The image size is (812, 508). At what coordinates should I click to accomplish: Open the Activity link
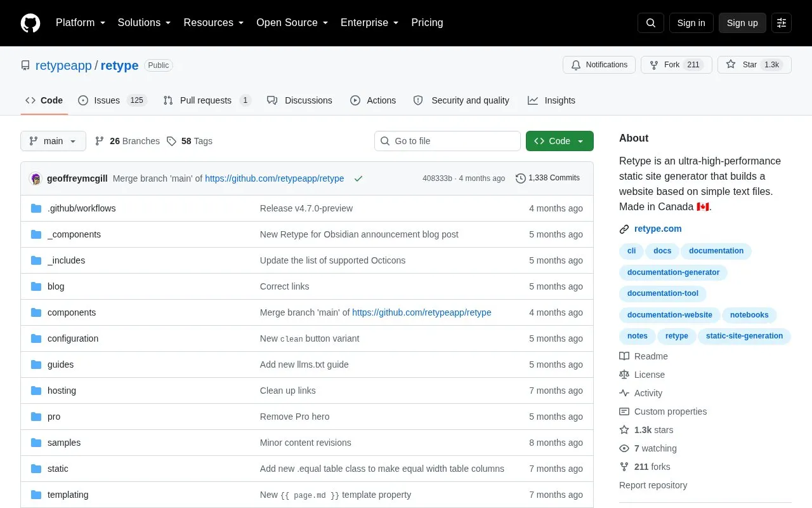641,393
